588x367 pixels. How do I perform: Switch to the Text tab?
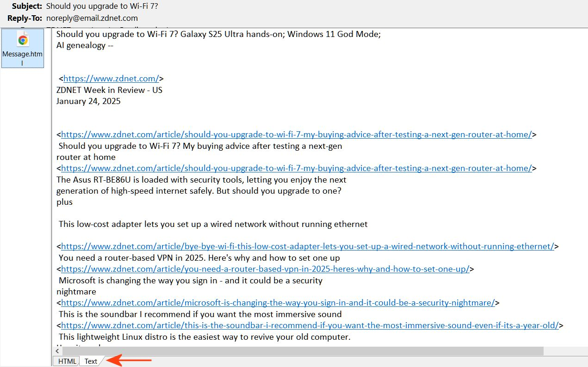pos(91,361)
